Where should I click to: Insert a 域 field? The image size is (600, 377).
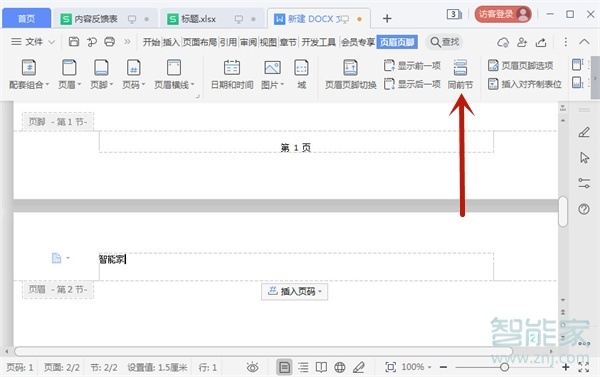click(302, 75)
